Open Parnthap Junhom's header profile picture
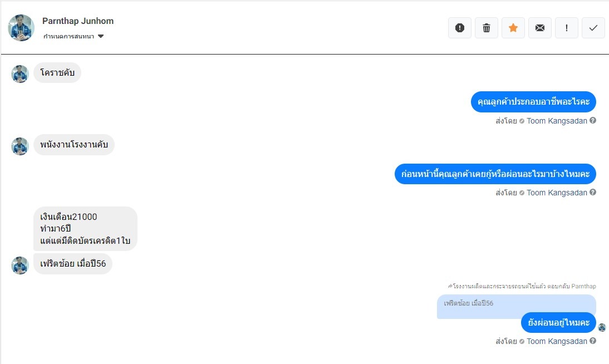The height and width of the screenshot is (364, 609). tap(21, 28)
